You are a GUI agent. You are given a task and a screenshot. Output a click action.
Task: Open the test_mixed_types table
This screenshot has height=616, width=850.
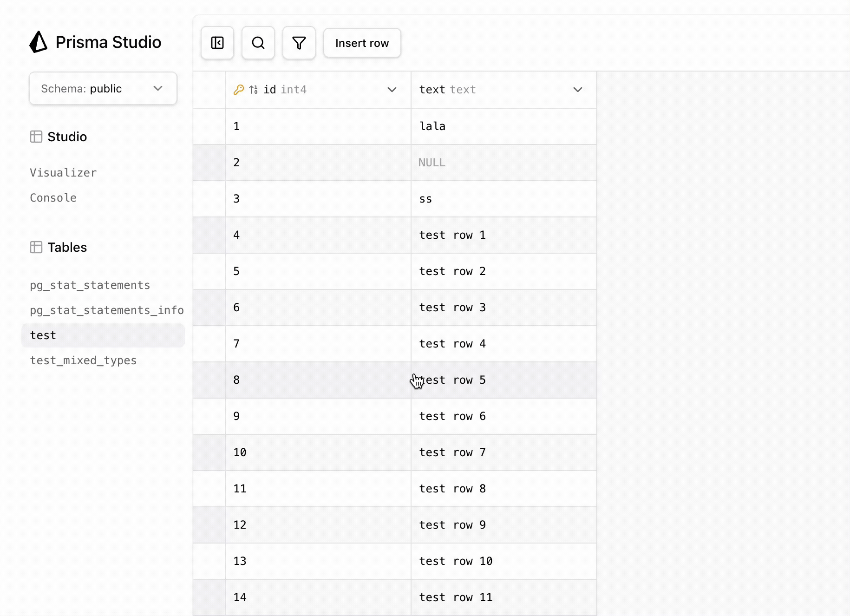point(83,360)
